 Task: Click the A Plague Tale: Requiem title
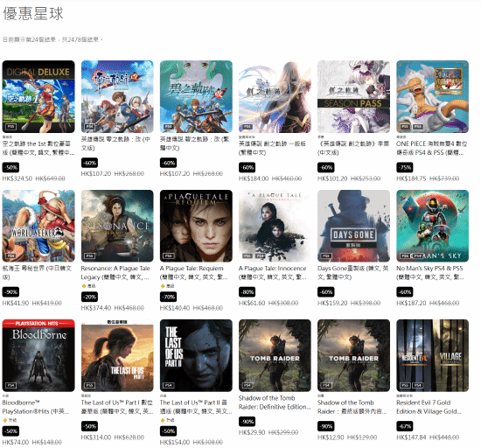coord(194,272)
